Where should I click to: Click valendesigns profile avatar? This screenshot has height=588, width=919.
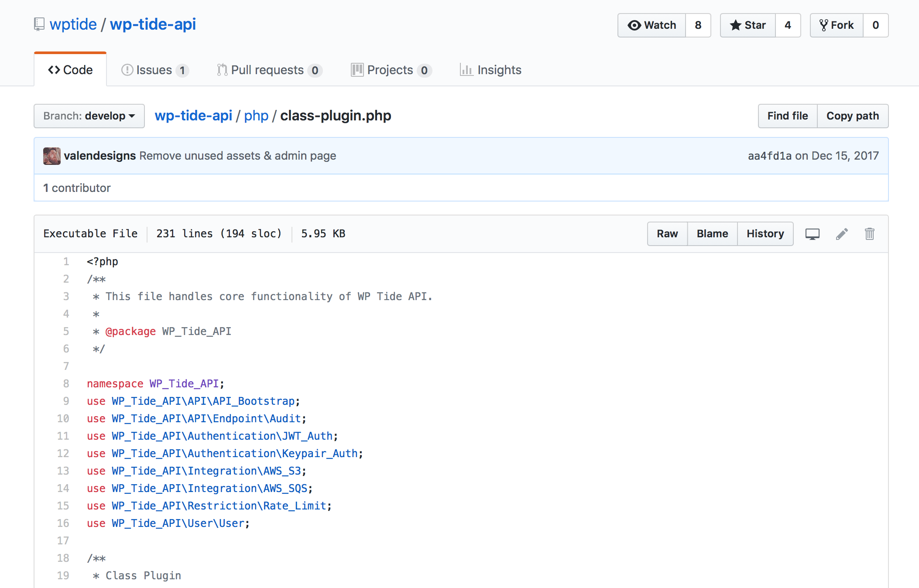click(x=52, y=156)
